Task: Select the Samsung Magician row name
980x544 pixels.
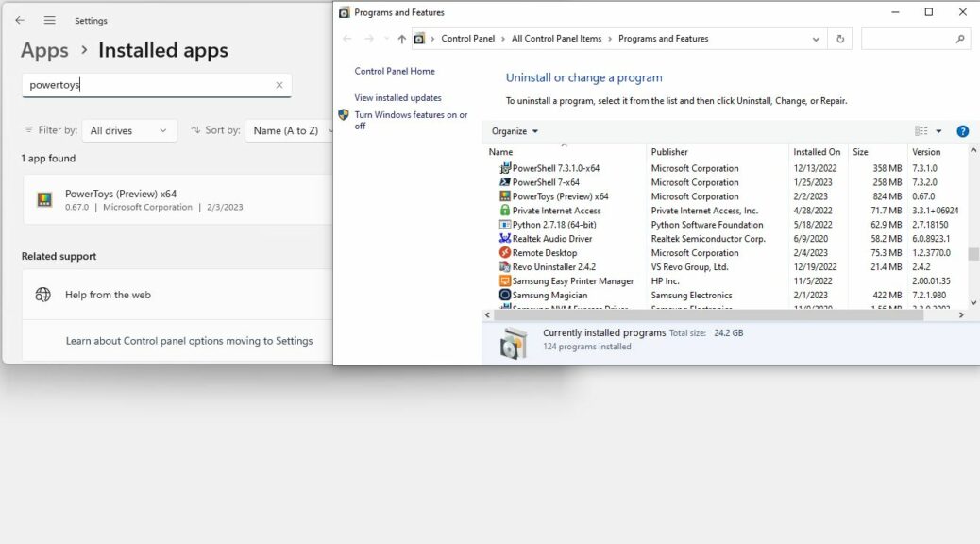Action: coord(549,295)
